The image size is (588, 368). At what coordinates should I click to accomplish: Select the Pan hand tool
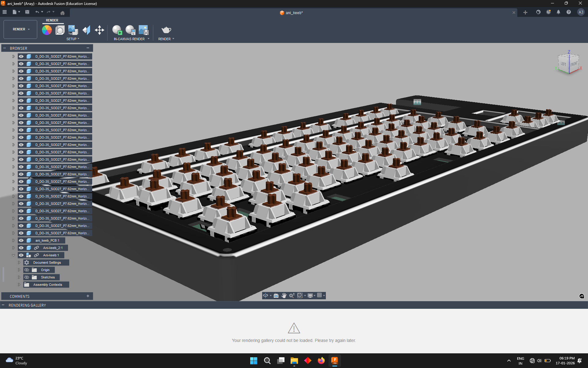click(284, 295)
